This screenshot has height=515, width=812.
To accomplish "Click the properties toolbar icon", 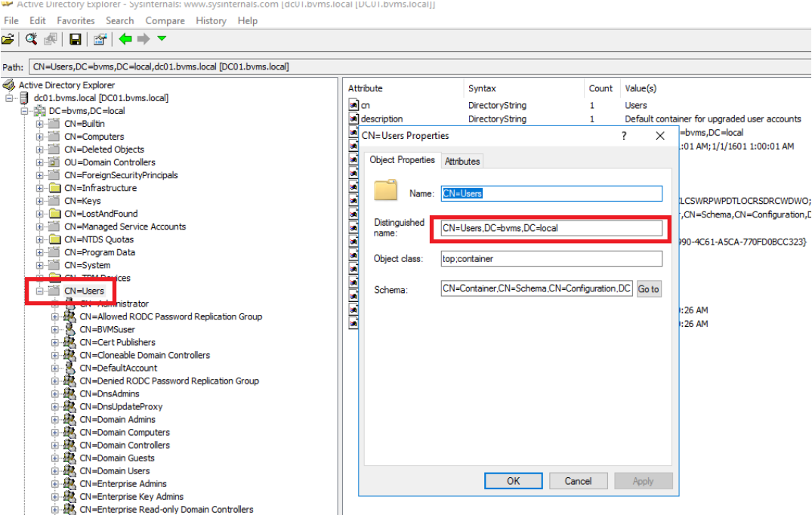I will tap(100, 39).
